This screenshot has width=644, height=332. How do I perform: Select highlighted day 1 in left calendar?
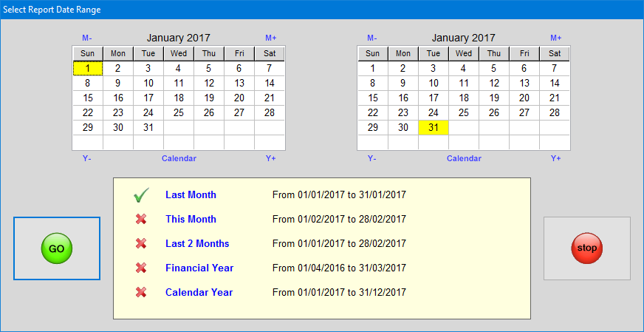[88, 68]
